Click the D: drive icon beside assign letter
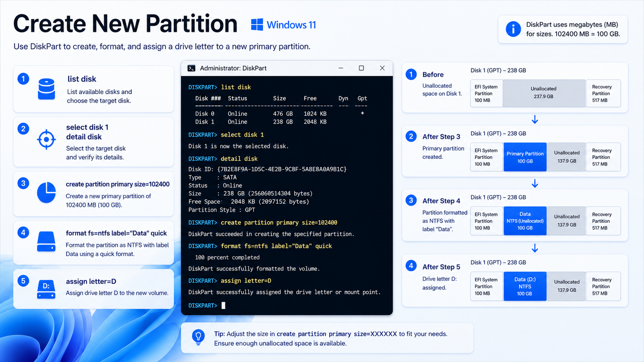 46,289
